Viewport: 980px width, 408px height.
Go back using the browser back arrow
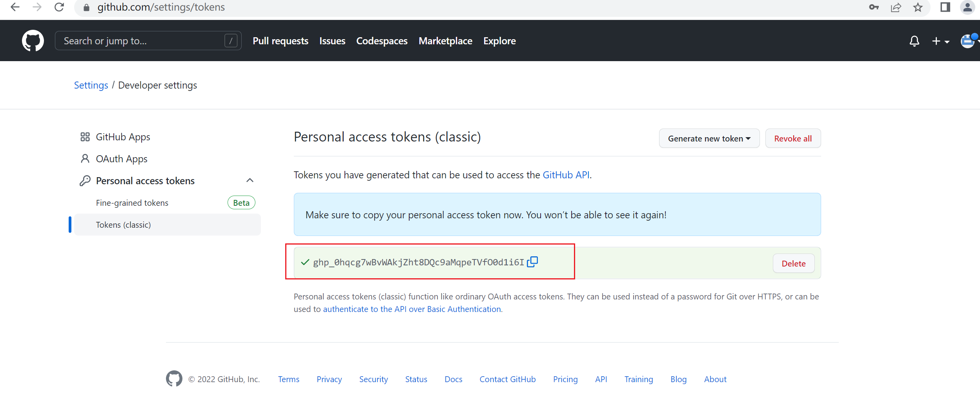click(x=15, y=7)
